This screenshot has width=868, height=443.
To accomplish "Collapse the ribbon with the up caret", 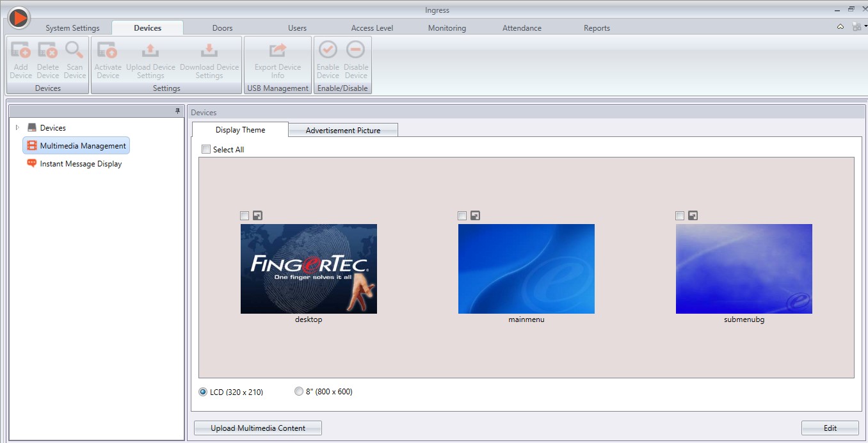I will [840, 27].
